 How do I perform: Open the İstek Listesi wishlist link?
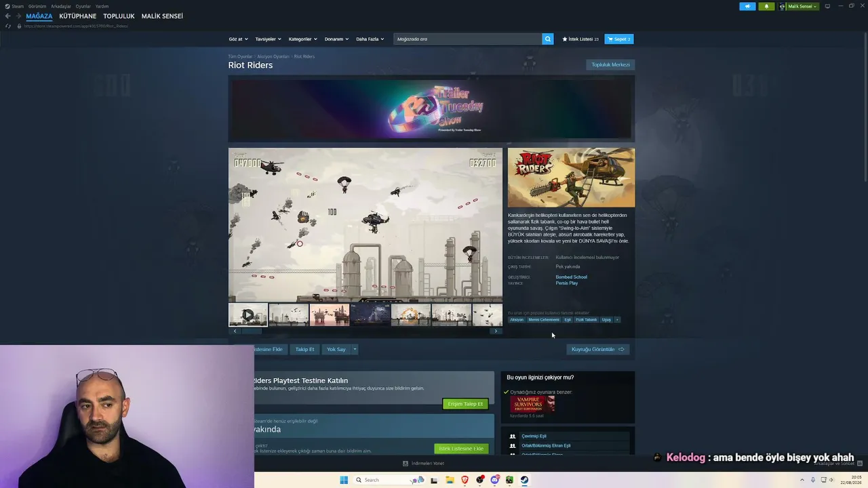coord(580,39)
